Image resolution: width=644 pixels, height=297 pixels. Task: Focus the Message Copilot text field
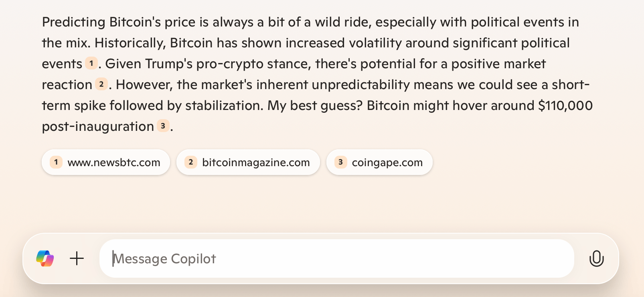tap(337, 258)
